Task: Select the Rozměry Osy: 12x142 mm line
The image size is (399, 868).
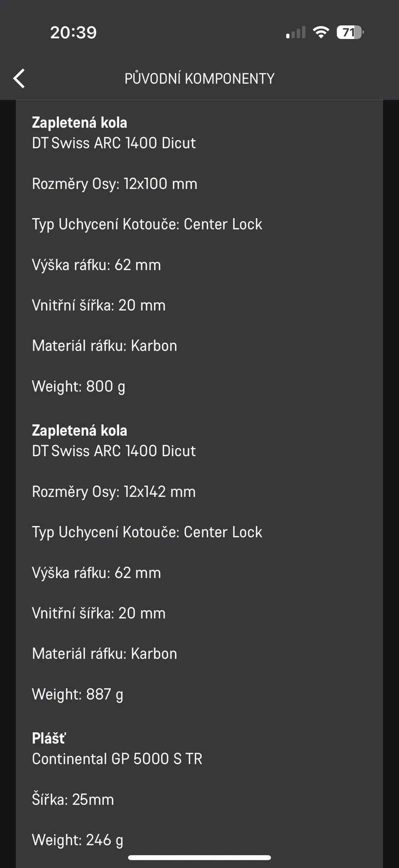Action: coord(114,492)
